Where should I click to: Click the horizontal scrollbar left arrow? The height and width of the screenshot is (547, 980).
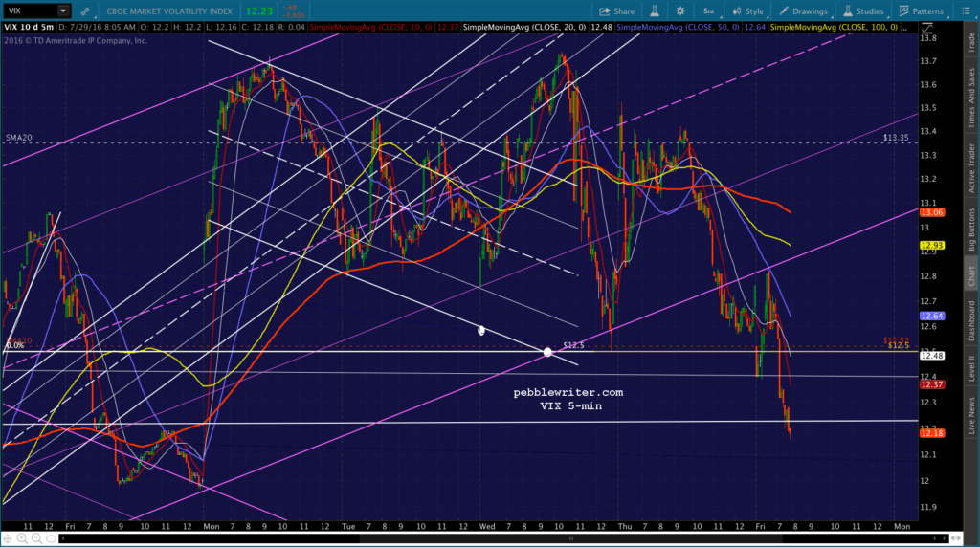(x=63, y=538)
